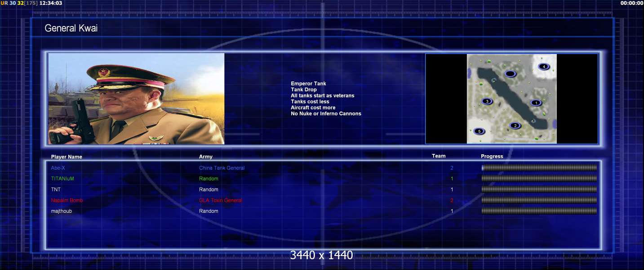Click TITANiuM's 'Random' army entry

pyautogui.click(x=209, y=179)
